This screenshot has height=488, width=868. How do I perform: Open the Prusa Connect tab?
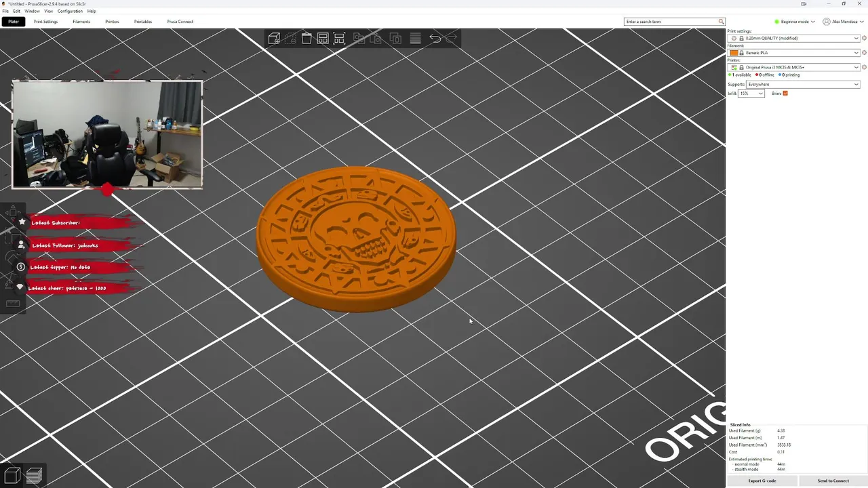(180, 22)
